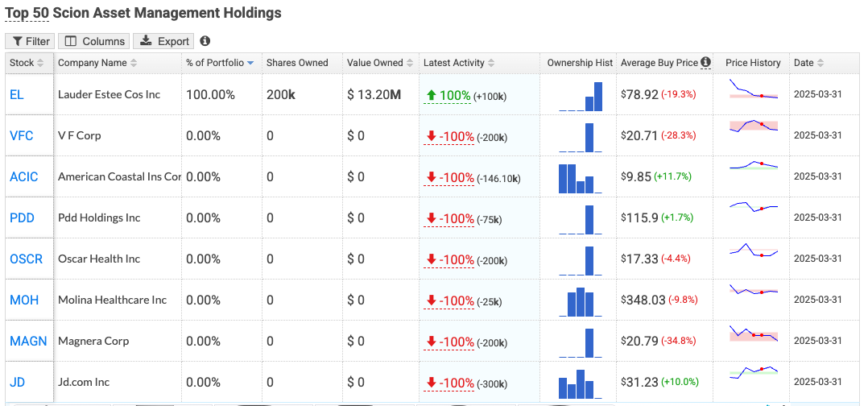Open the VFC stock ticker link
Screen dimensions: 868x406
[x=22, y=135]
